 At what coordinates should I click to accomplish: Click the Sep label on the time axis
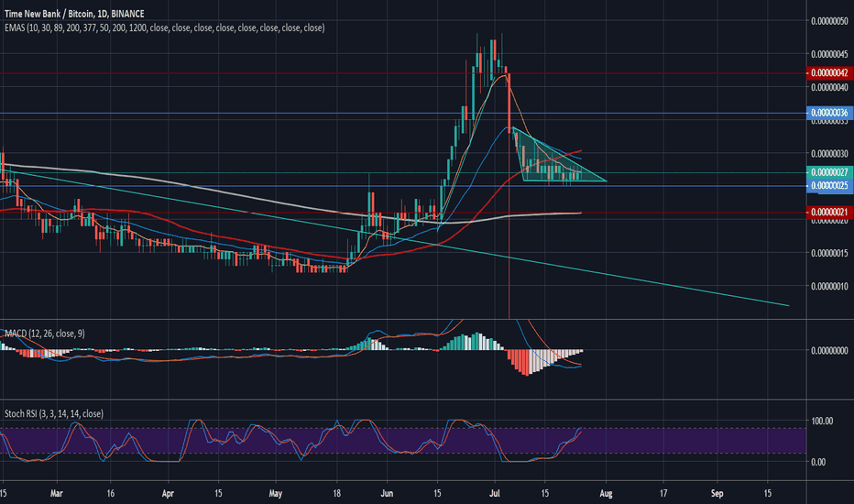click(717, 494)
